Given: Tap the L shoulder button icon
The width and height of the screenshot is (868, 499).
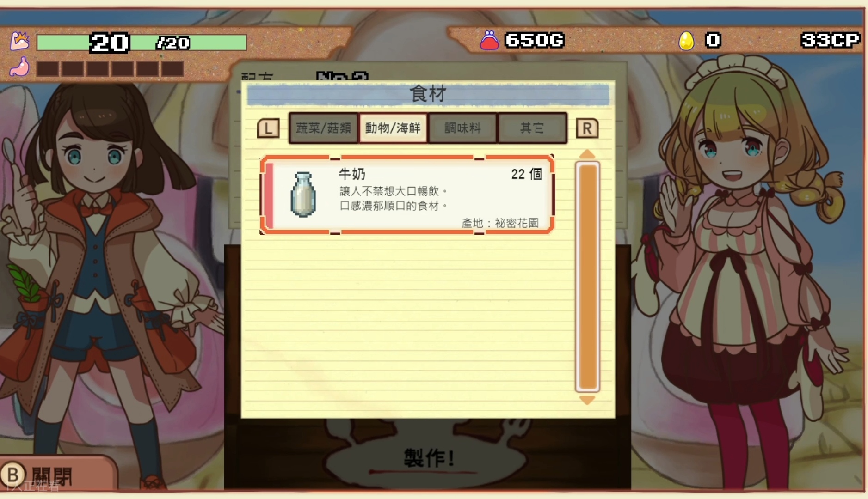Looking at the screenshot, I should tap(268, 128).
